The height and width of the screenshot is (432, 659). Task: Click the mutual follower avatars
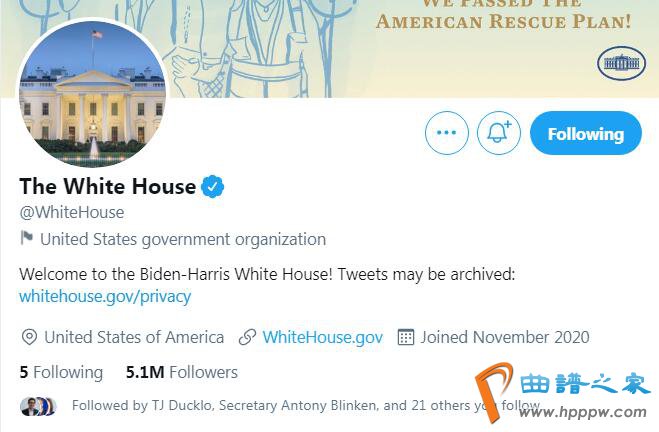pos(38,406)
